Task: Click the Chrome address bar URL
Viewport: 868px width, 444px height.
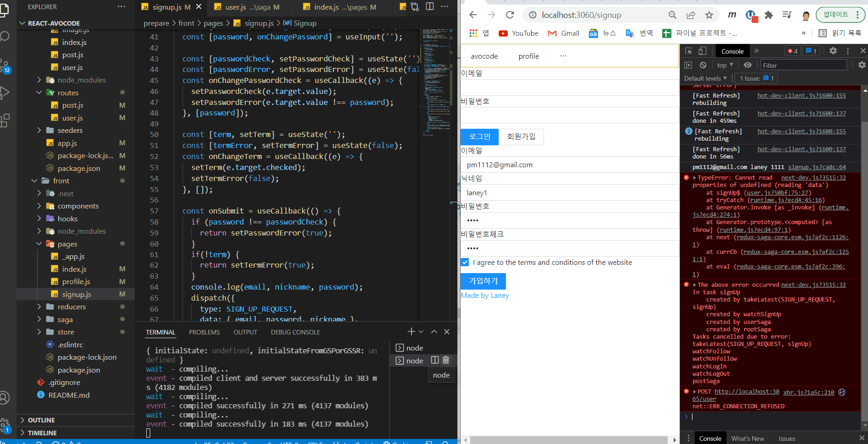Action: (581, 15)
